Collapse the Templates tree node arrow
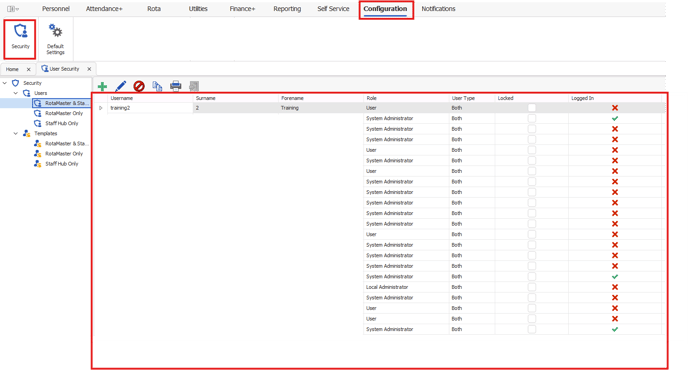 (16, 133)
